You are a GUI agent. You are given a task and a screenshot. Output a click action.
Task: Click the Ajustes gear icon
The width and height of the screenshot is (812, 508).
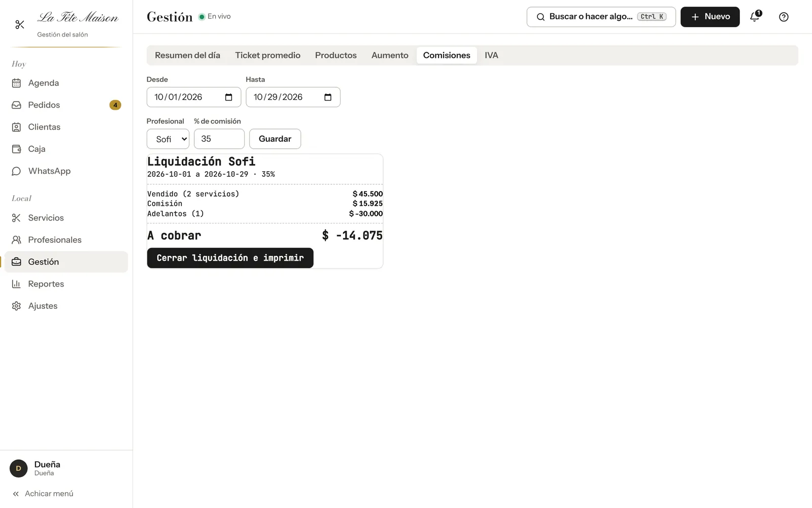16,306
